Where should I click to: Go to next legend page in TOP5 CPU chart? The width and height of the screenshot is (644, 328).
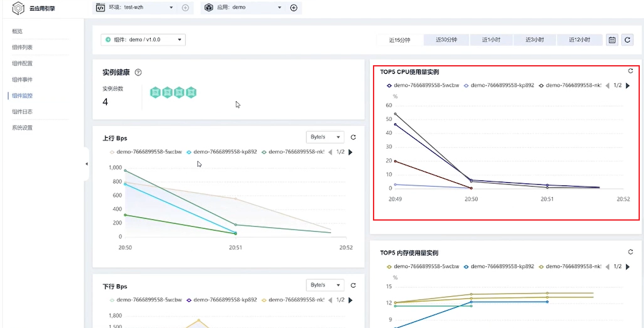[x=628, y=86]
